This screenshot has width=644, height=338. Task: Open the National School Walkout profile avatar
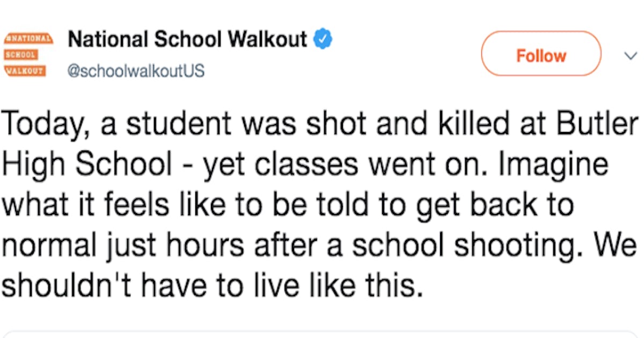28,54
